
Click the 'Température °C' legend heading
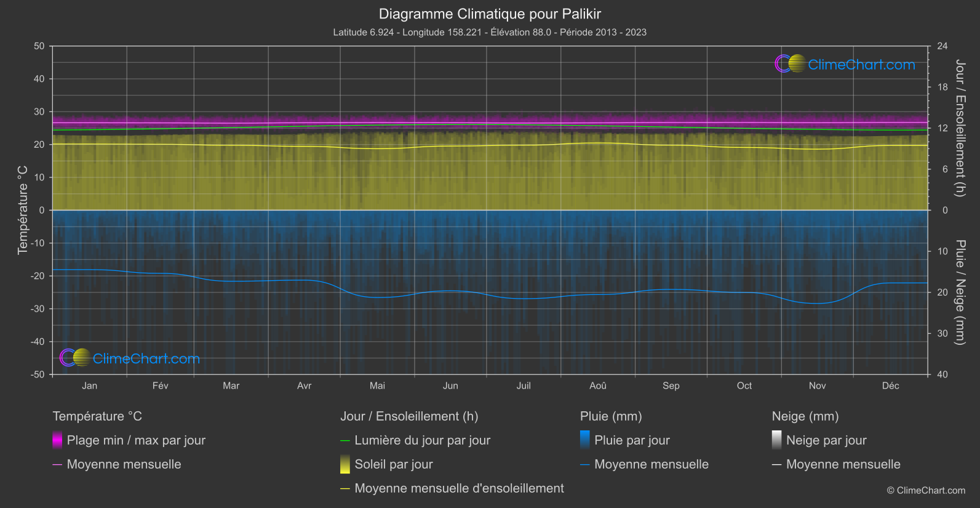pos(97,416)
